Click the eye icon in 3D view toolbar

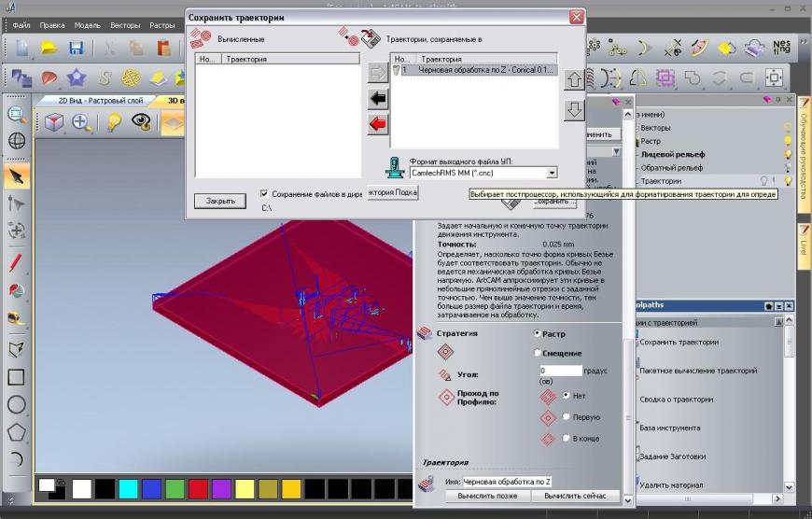pos(141,122)
